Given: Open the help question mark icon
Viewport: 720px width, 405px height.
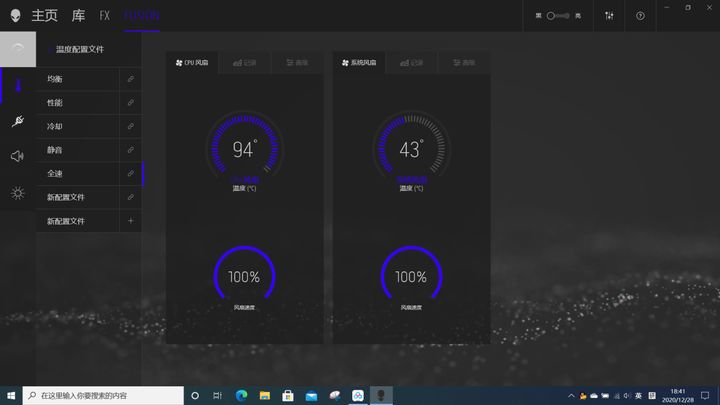Looking at the screenshot, I should 640,16.
